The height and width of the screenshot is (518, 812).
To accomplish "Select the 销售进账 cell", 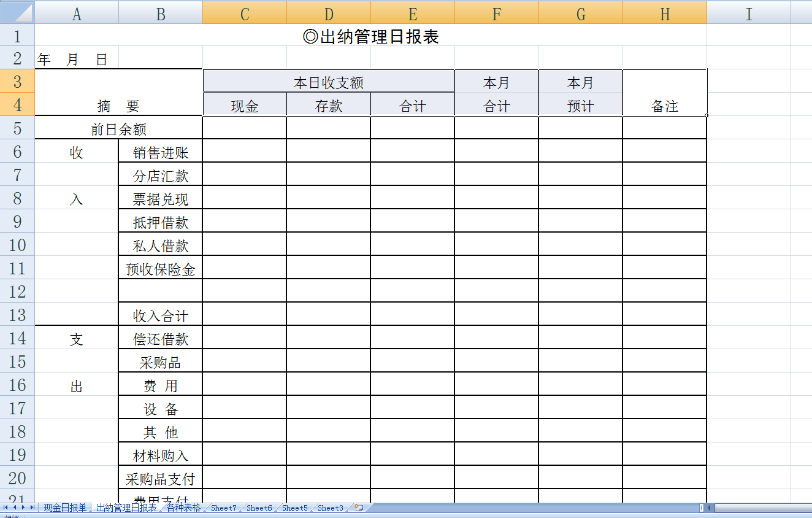I will coord(161,152).
